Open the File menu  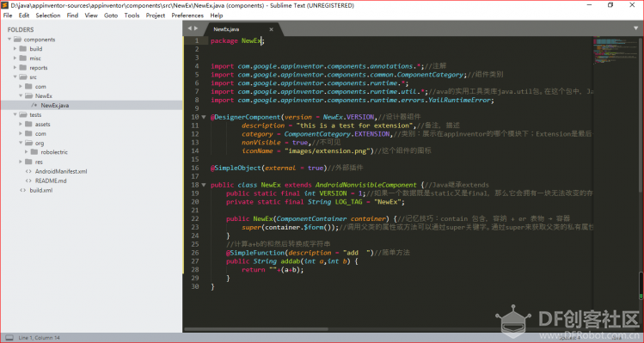point(8,15)
